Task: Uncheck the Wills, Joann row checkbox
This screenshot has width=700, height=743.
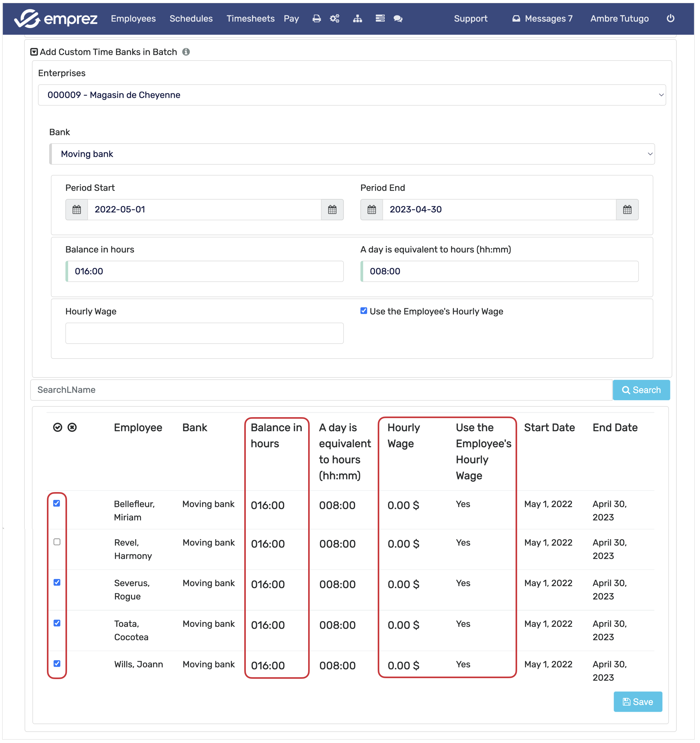Action: [x=57, y=664]
